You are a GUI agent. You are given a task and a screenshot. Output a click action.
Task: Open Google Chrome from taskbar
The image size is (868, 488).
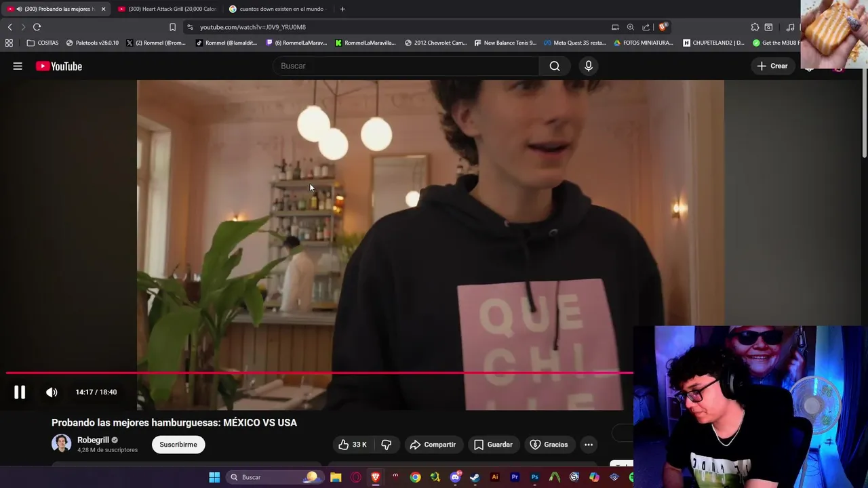pyautogui.click(x=415, y=477)
